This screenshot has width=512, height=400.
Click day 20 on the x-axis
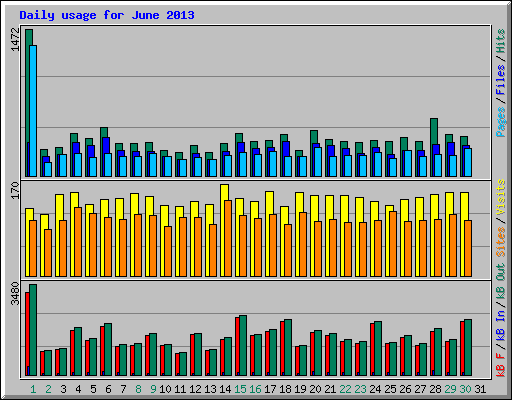(x=315, y=389)
